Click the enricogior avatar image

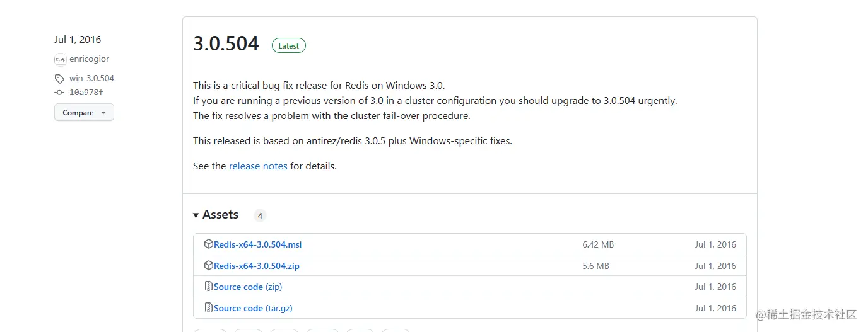(x=60, y=59)
